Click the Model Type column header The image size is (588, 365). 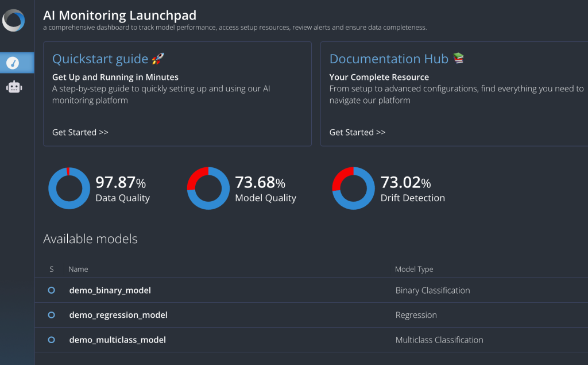[414, 269]
